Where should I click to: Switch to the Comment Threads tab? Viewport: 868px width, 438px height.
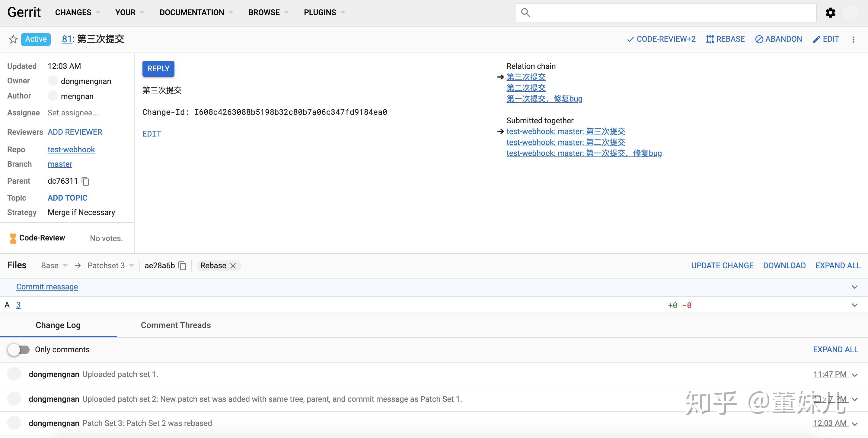point(176,325)
